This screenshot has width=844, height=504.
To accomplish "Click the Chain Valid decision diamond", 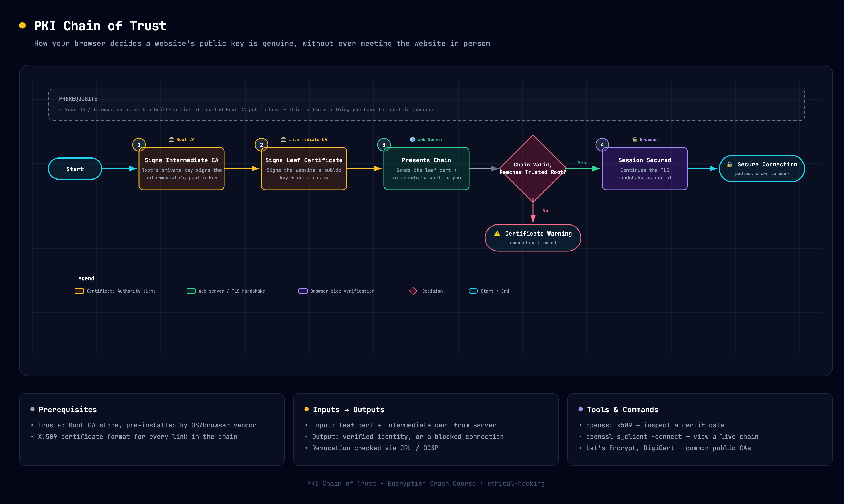I will point(533,168).
